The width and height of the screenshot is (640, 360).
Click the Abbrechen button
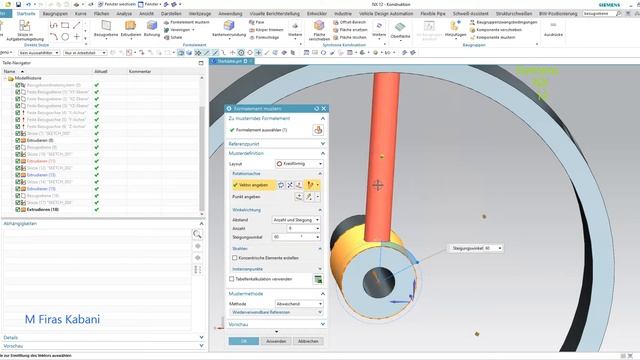tap(308, 341)
